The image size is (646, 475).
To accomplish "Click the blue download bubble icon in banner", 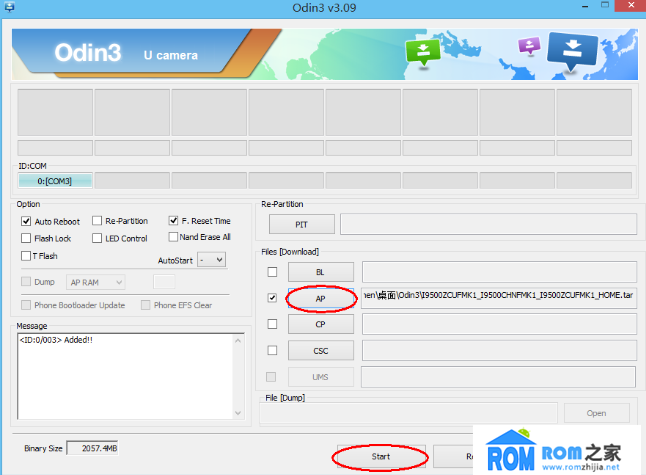I will pos(572,51).
